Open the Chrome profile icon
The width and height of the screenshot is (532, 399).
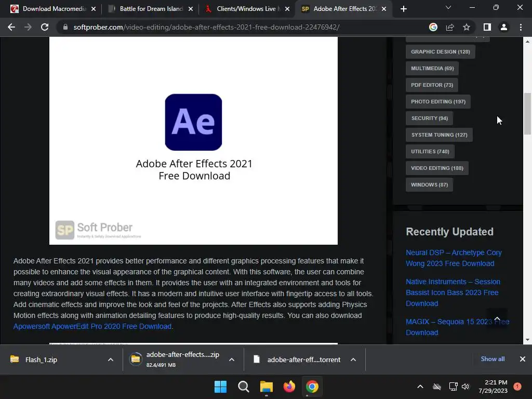tap(504, 27)
